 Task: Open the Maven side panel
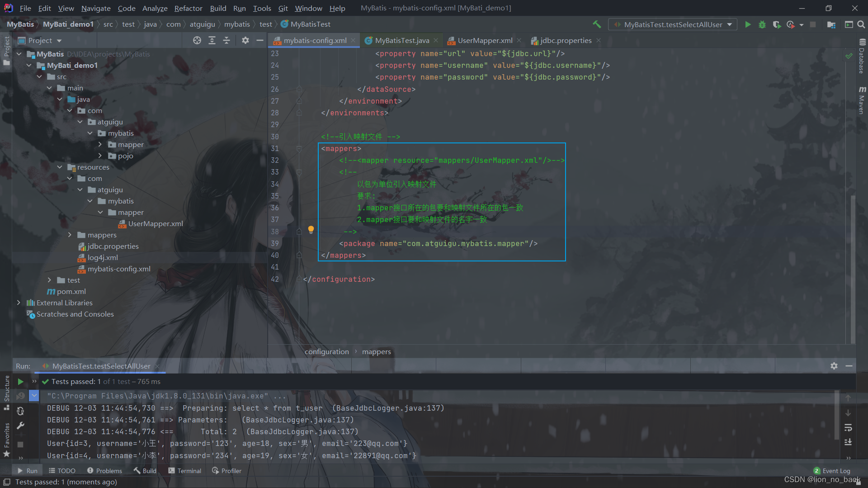pos(862,100)
